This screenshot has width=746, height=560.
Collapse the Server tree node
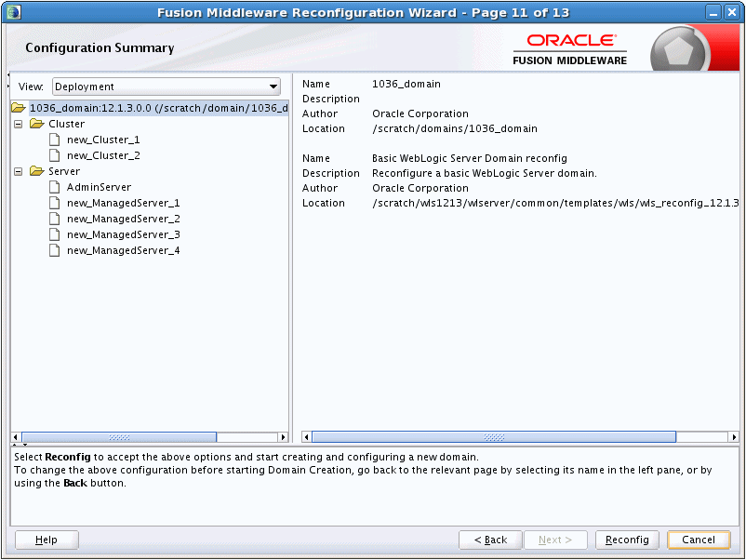point(18,171)
